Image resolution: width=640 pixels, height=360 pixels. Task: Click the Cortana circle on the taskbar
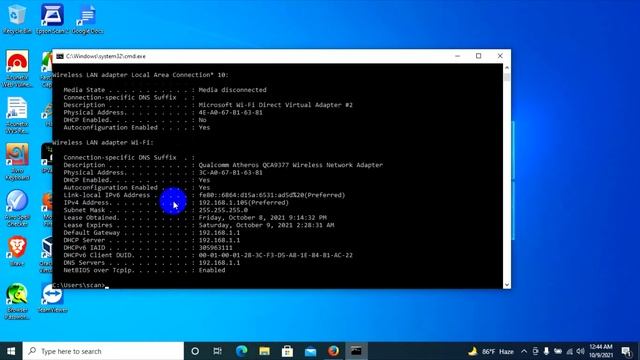point(195,351)
